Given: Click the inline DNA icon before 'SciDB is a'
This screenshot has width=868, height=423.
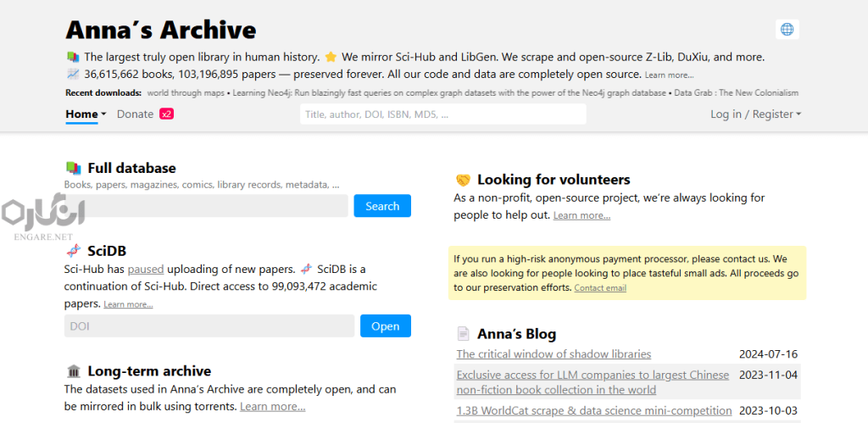Looking at the screenshot, I should click(306, 270).
